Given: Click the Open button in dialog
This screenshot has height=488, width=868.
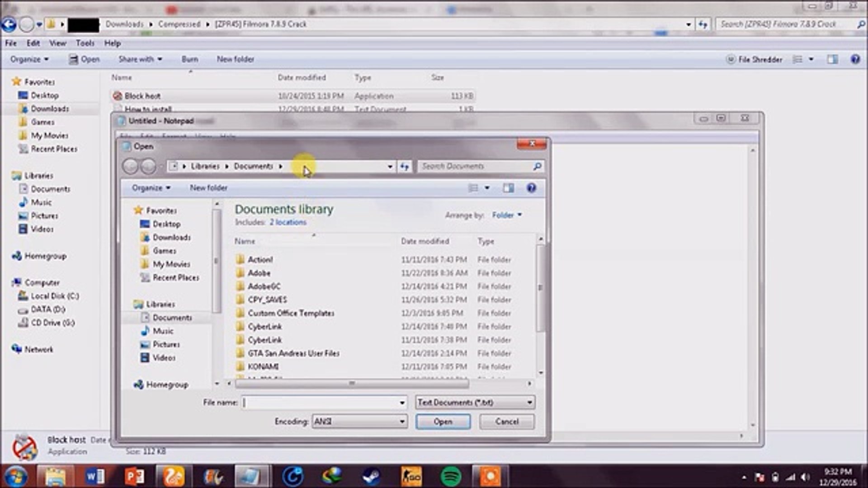Looking at the screenshot, I should [443, 422].
